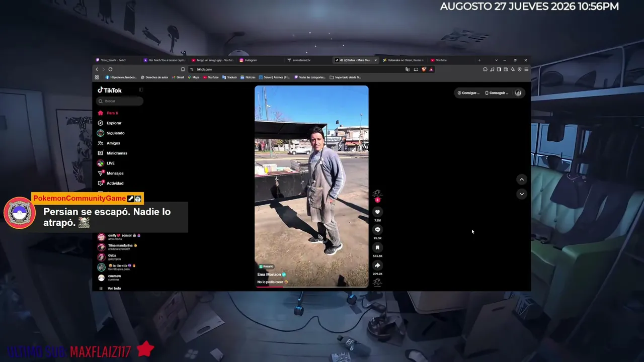
Task: Switch to the animefenix2.tv tab
Action: 307,60
